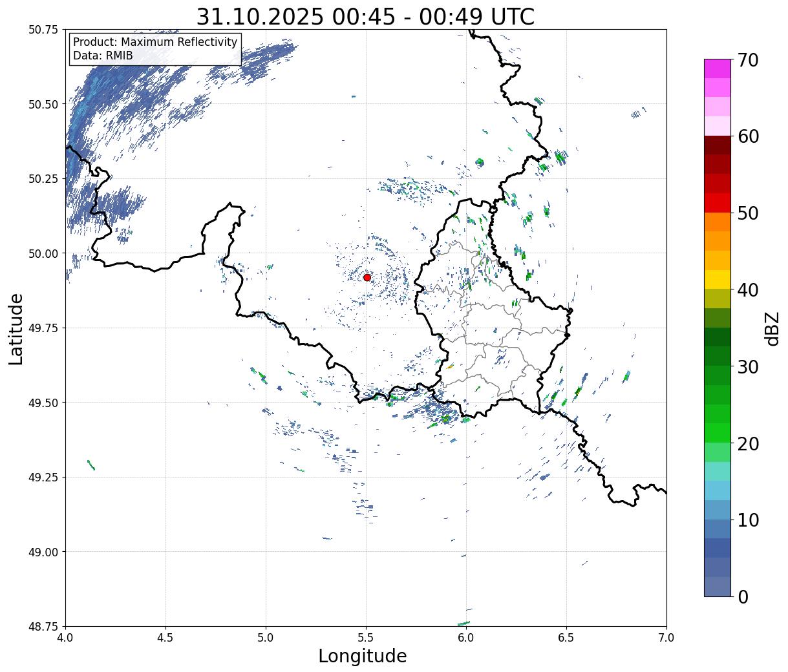Click the longitude tick label 4.5
The width and height of the screenshot is (788, 672).
click(x=165, y=637)
